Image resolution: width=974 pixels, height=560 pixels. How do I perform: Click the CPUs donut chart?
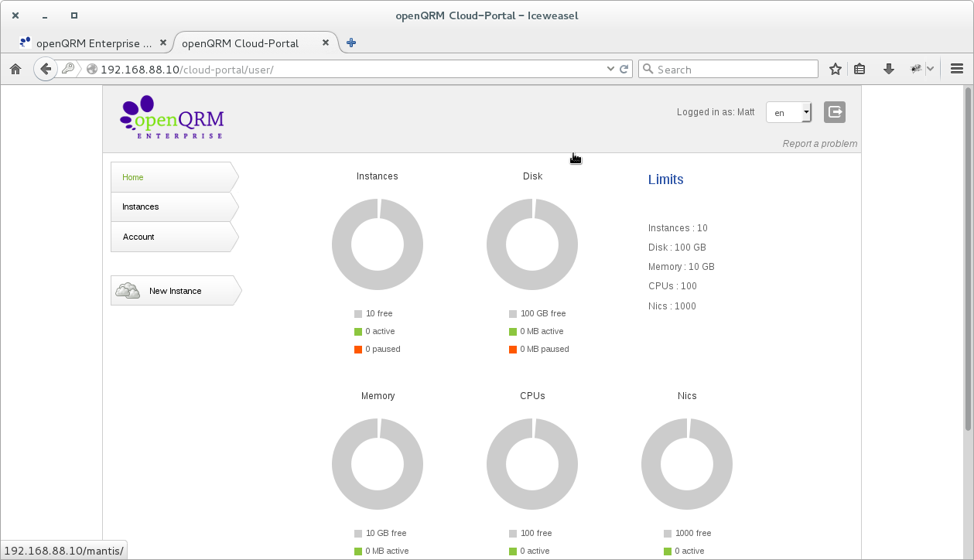click(532, 464)
